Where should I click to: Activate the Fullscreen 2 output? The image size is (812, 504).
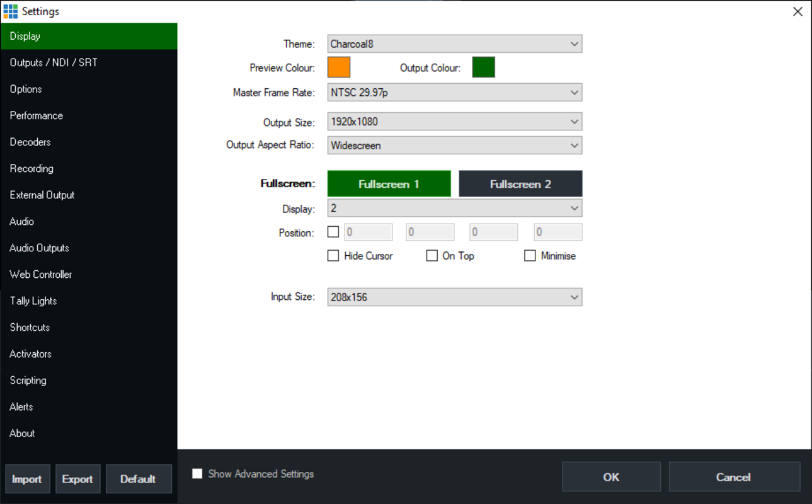click(x=520, y=183)
